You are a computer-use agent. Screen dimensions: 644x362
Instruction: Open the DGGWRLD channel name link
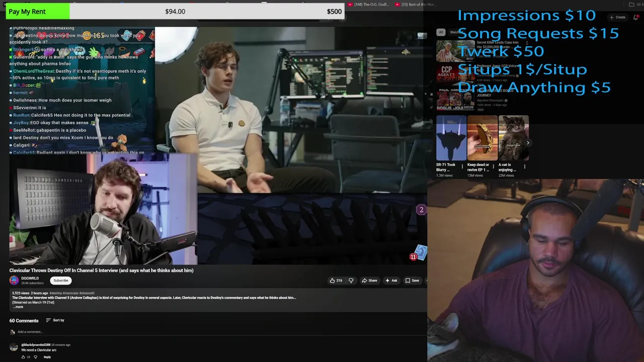coord(30,278)
